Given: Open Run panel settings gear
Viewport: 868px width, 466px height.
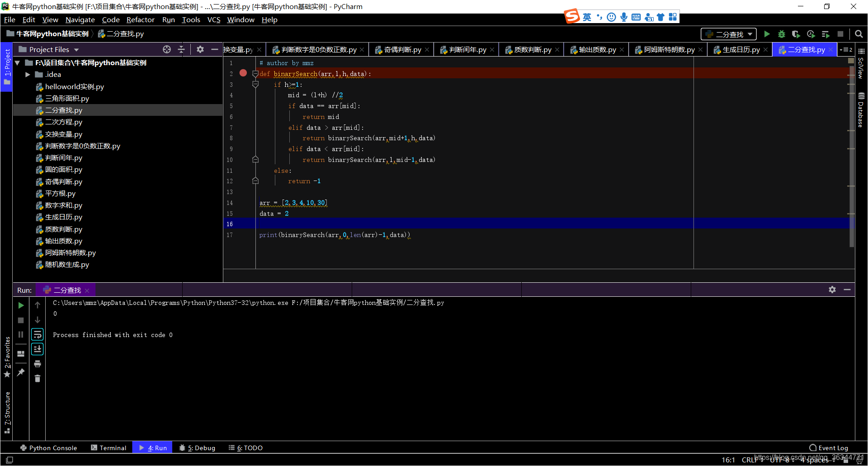Looking at the screenshot, I should [x=832, y=290].
